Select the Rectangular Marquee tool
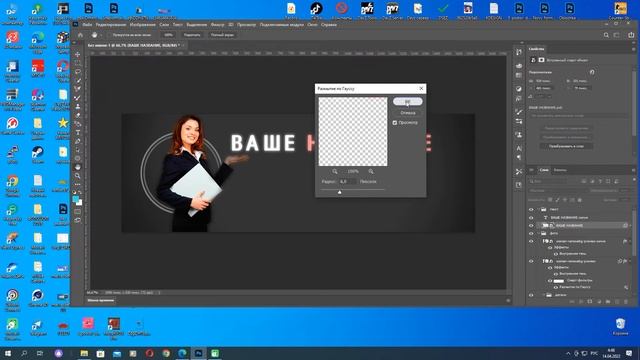 click(78, 63)
